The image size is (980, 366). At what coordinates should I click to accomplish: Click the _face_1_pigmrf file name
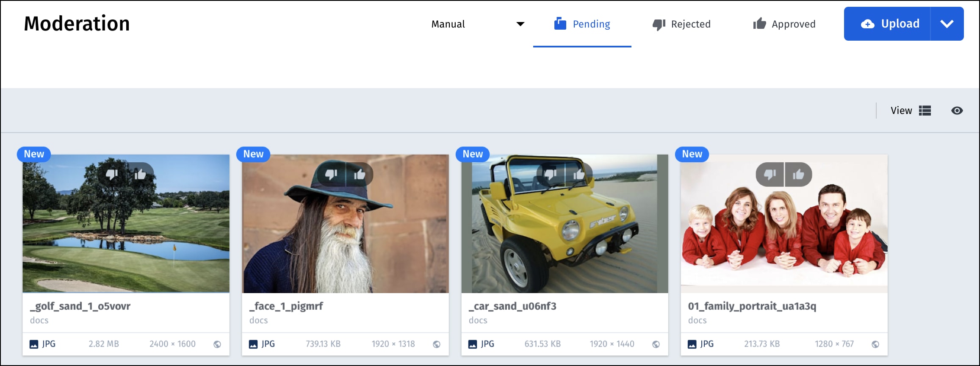tap(286, 306)
